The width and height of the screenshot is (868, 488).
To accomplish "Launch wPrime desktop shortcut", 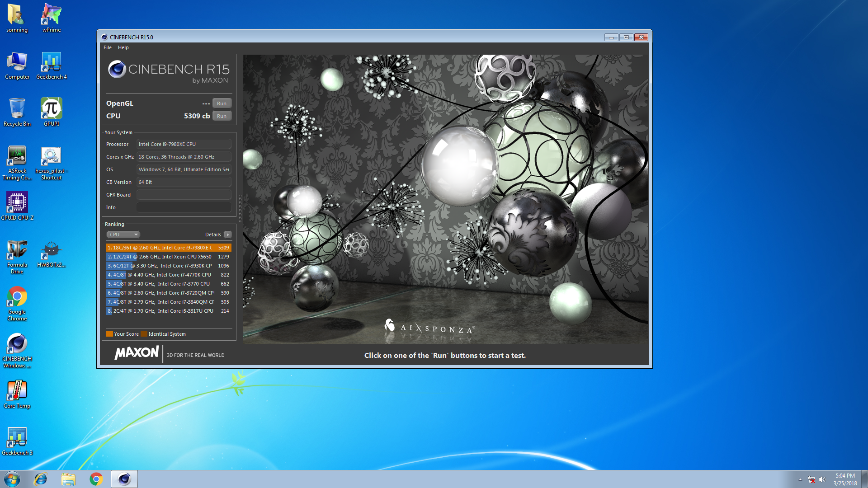I will click(52, 18).
